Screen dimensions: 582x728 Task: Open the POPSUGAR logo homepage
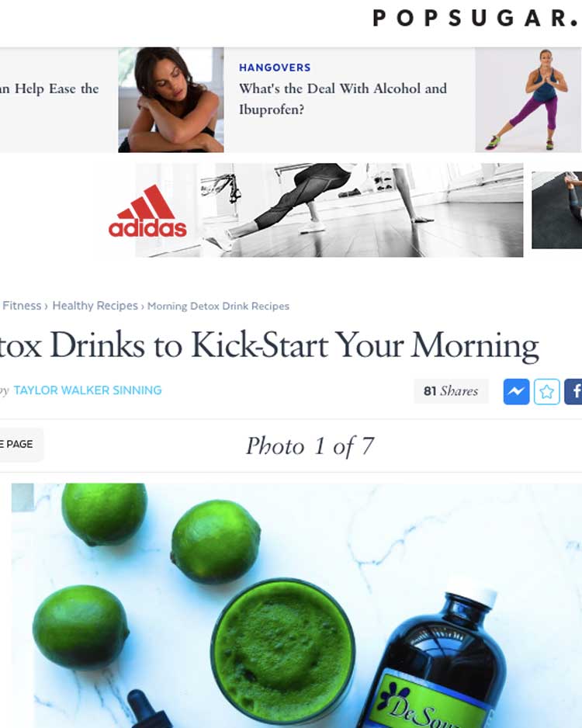(x=475, y=19)
